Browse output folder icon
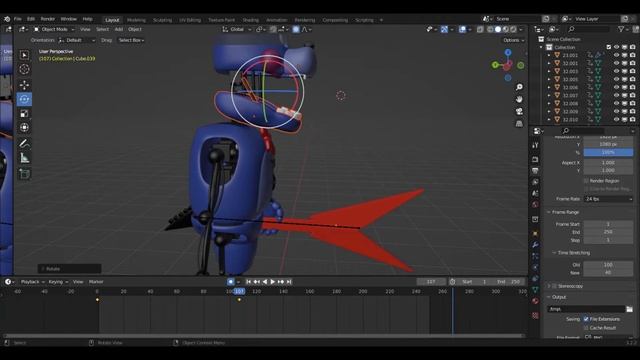This screenshot has width=640, height=360. (629, 309)
